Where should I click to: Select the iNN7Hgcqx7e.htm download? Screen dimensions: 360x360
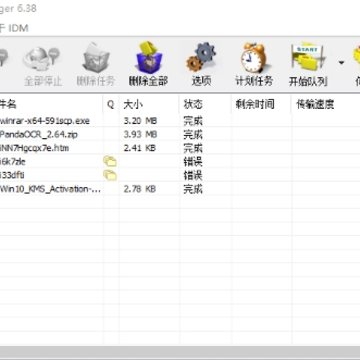click(x=34, y=148)
